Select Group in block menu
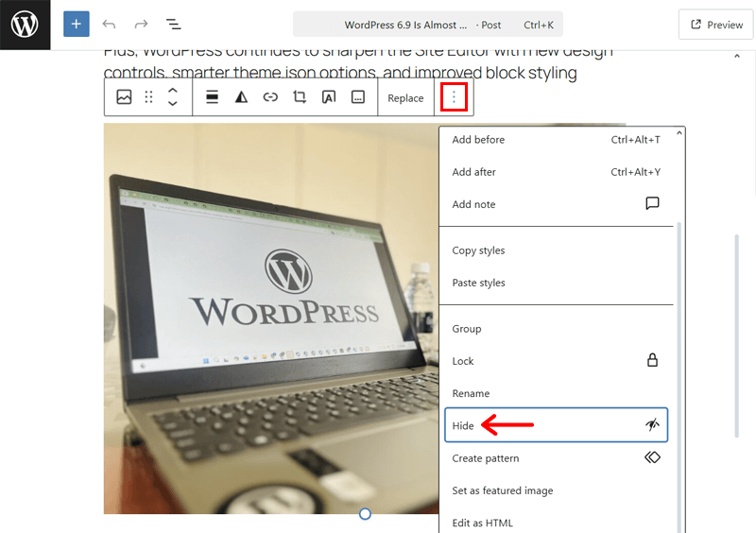Image resolution: width=756 pixels, height=533 pixels. 556,329
